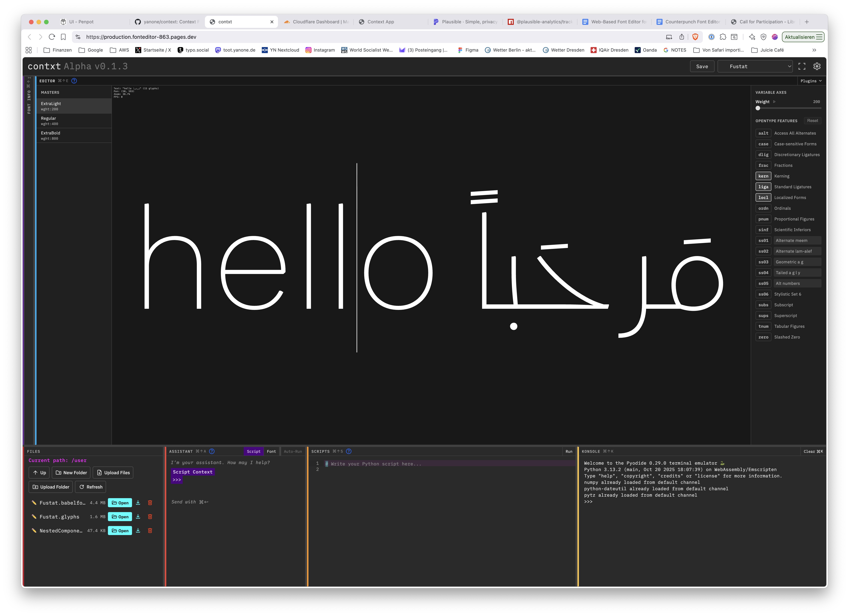Toggle the kern Kerning feature
The image size is (849, 616).
763,176
